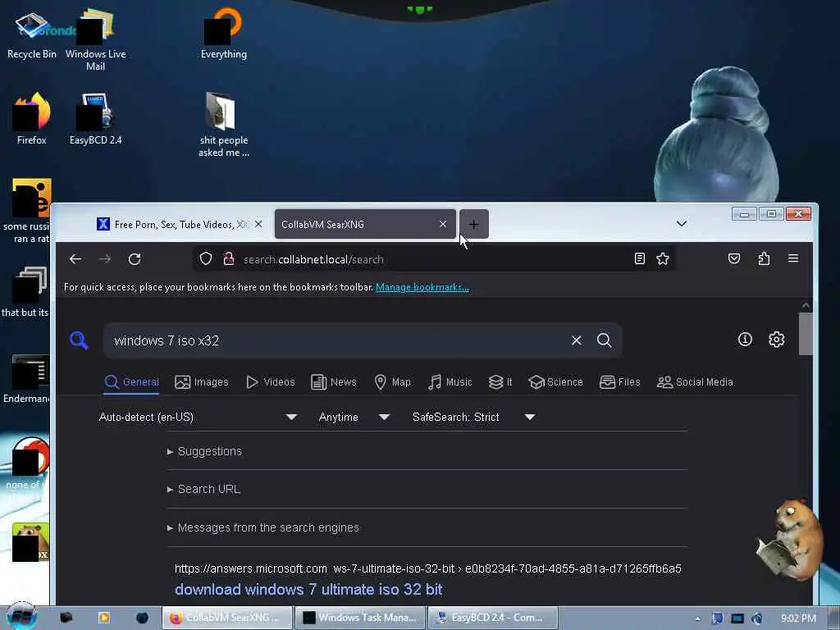Go back in Firefox history
840x630 pixels.
click(x=75, y=259)
